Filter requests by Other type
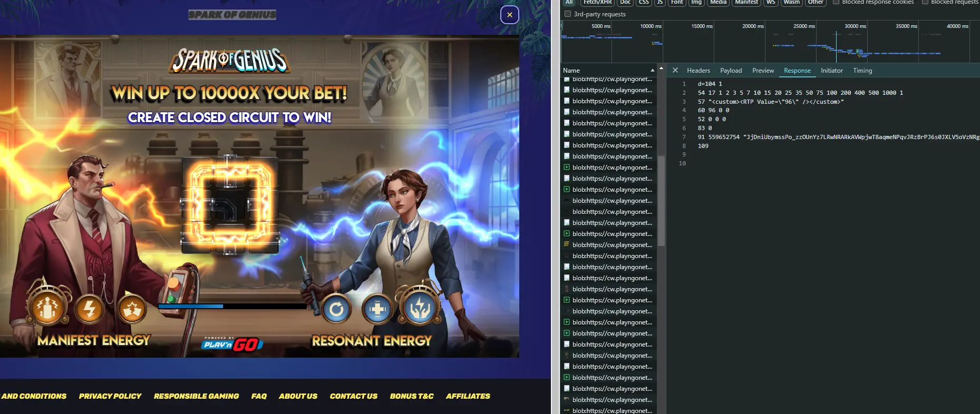980x414 pixels. pos(816,2)
